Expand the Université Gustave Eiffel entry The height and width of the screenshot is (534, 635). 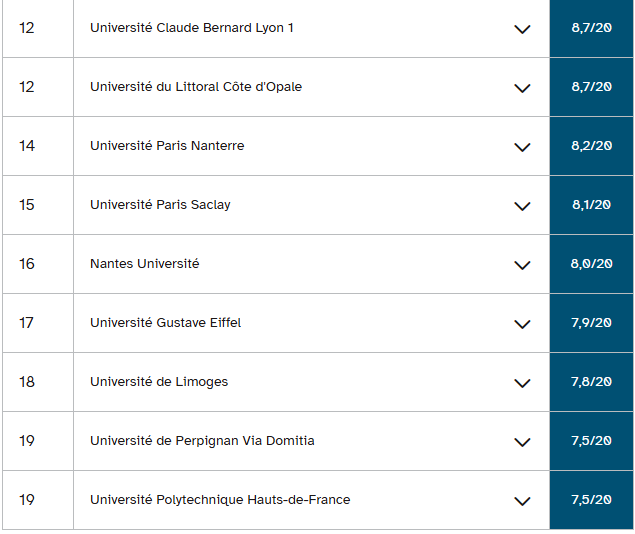(521, 324)
